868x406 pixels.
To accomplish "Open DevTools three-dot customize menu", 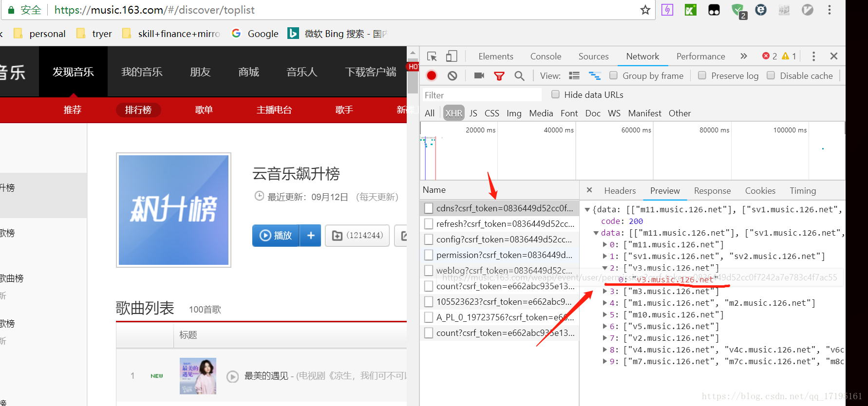I will [x=813, y=56].
